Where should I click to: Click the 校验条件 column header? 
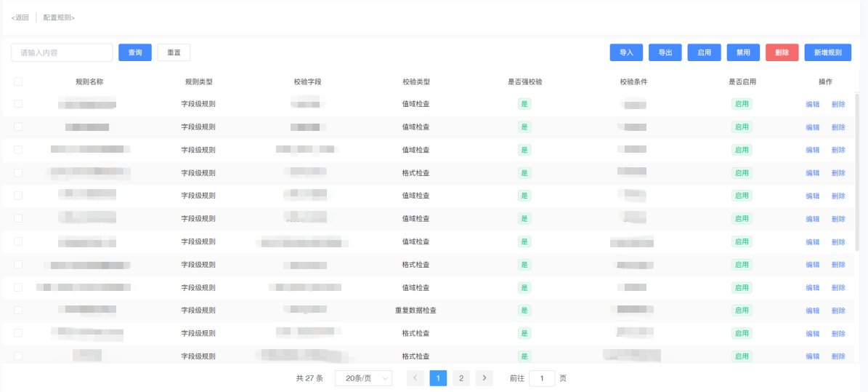pyautogui.click(x=633, y=81)
